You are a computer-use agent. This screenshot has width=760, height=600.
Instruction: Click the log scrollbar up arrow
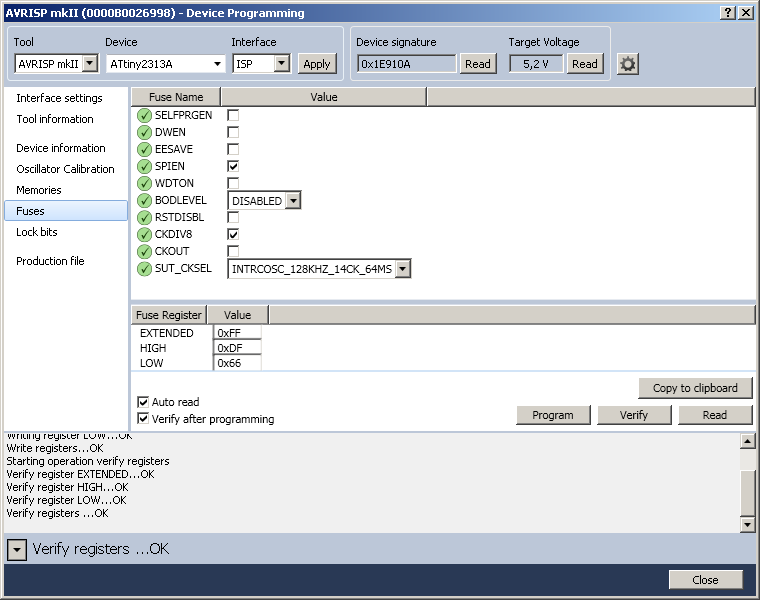(x=747, y=441)
